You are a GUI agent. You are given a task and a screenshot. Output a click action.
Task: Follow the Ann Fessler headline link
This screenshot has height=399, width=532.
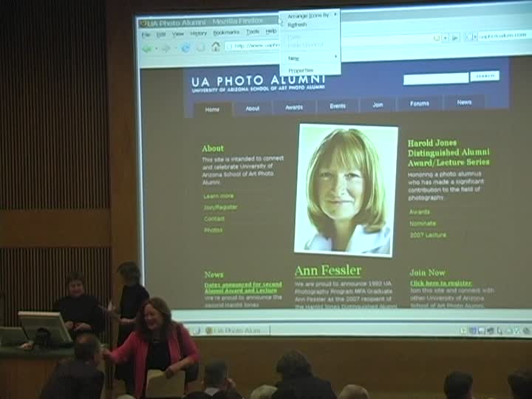click(x=328, y=270)
